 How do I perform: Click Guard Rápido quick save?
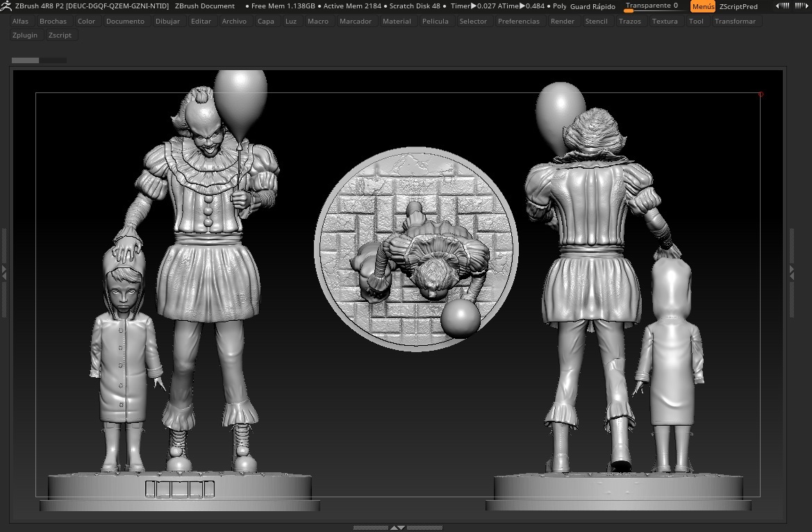tap(593, 6)
